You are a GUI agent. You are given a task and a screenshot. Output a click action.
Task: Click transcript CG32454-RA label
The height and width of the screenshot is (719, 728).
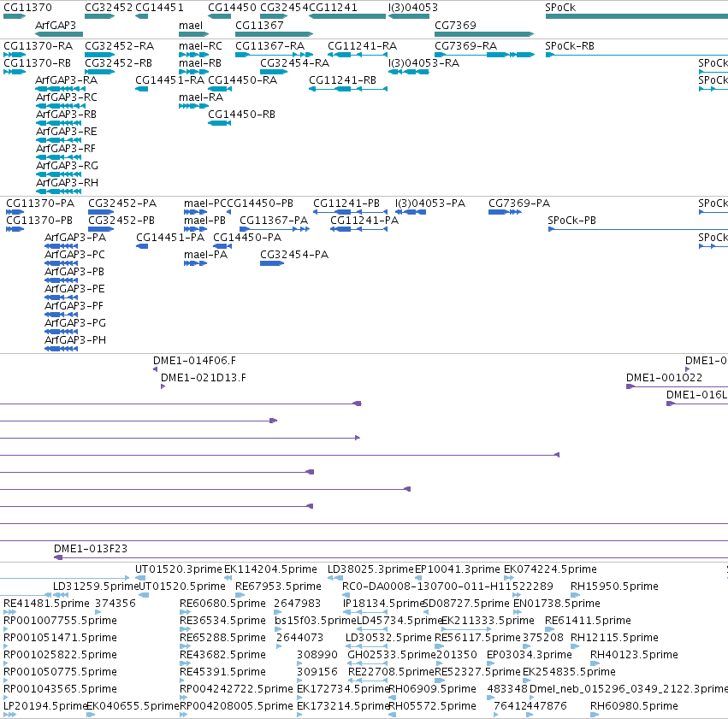coord(294,62)
